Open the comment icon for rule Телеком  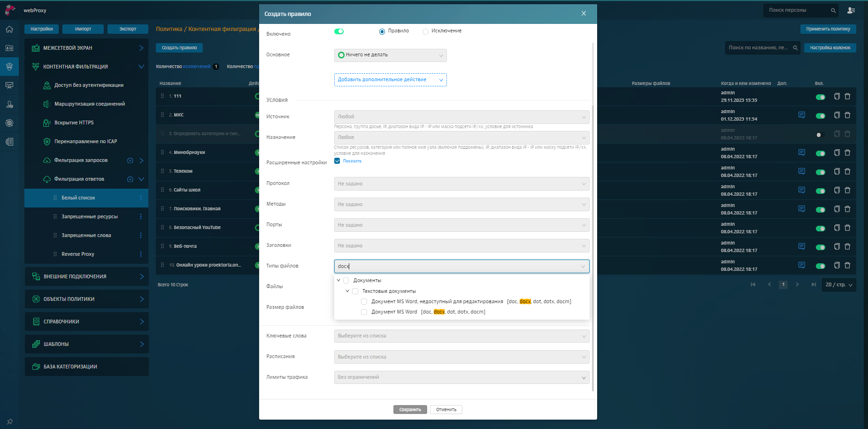coord(802,171)
